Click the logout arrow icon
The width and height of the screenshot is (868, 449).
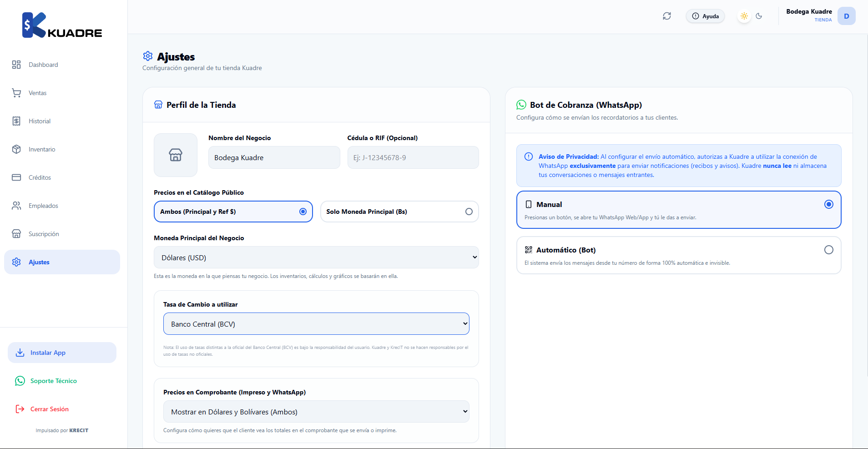(20, 409)
